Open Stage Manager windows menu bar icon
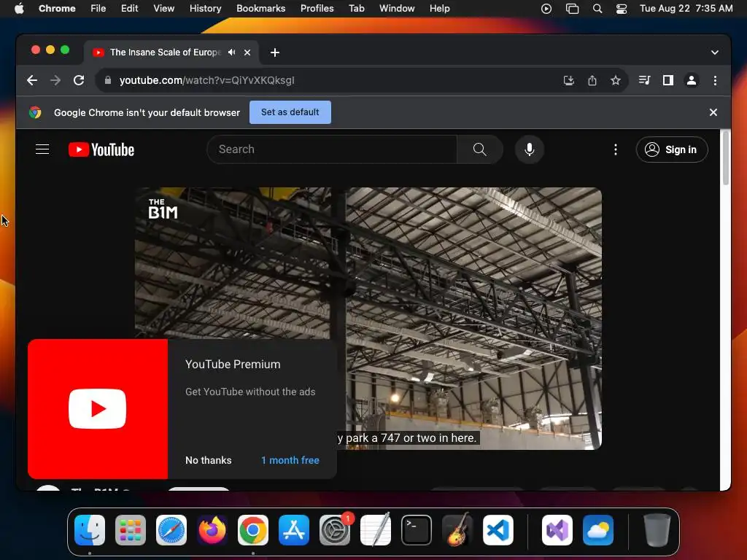The width and height of the screenshot is (747, 560). [x=572, y=9]
